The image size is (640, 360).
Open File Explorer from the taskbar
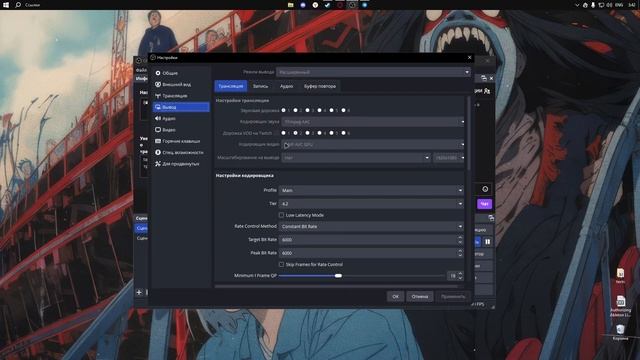[290, 5]
